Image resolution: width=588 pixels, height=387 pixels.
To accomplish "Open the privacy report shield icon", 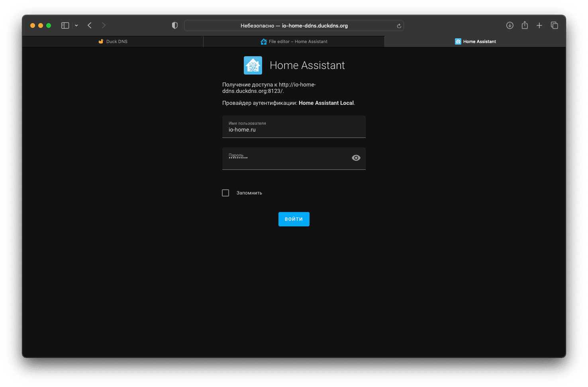I will tap(174, 26).
